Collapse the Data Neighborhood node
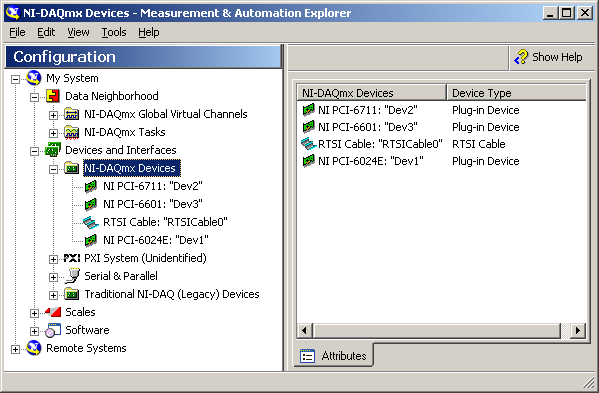Image resolution: width=599 pixels, height=393 pixels. tap(34, 97)
